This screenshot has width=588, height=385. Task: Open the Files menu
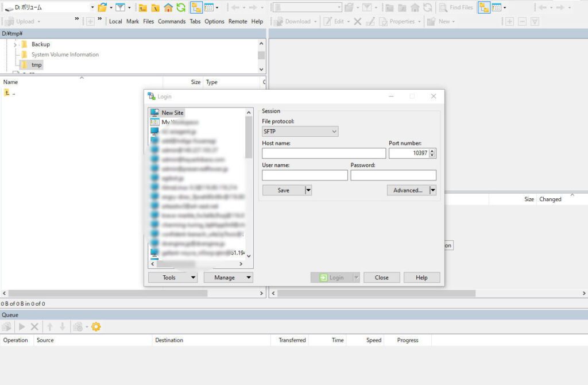[x=149, y=21]
